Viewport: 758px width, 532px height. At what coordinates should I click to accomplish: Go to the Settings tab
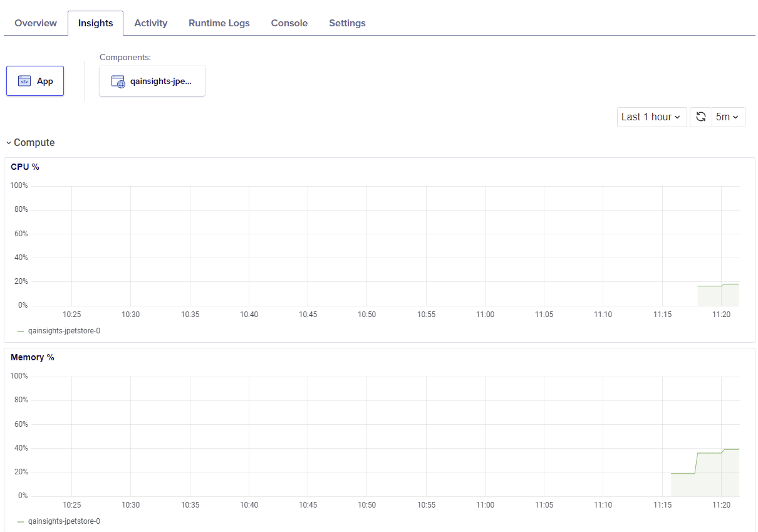(347, 23)
